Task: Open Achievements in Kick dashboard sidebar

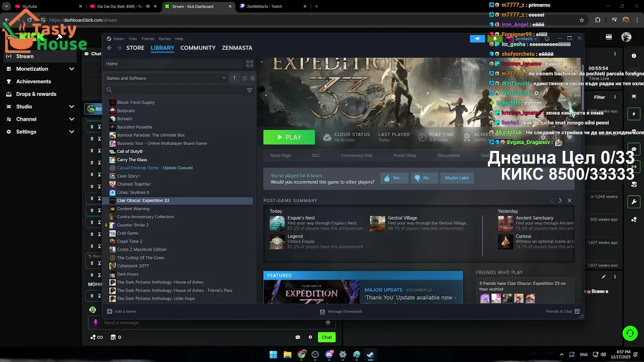Action: (33, 81)
